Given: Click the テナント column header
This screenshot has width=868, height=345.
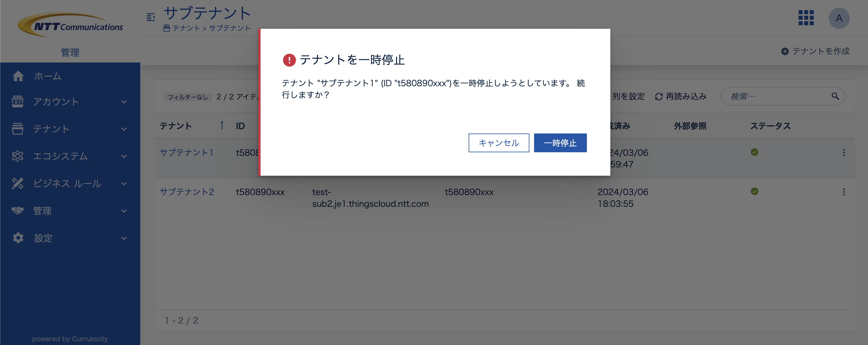Looking at the screenshot, I should pyautogui.click(x=175, y=126).
